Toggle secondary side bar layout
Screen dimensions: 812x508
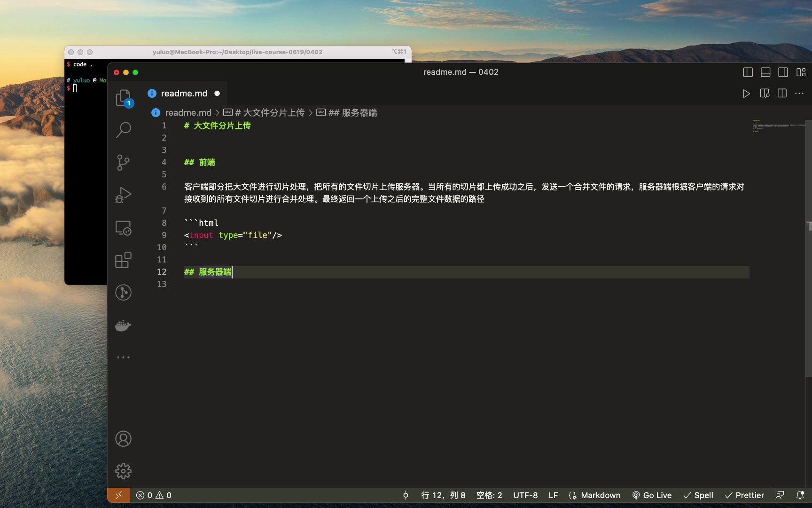(783, 72)
